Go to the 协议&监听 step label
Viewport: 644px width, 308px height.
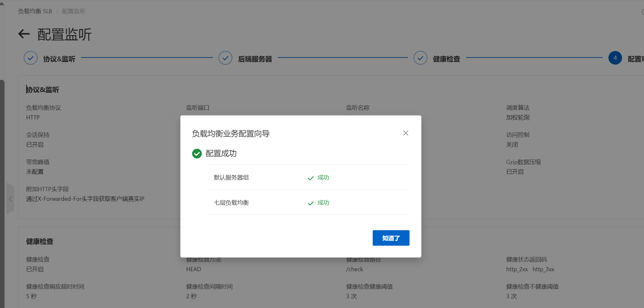pos(59,59)
